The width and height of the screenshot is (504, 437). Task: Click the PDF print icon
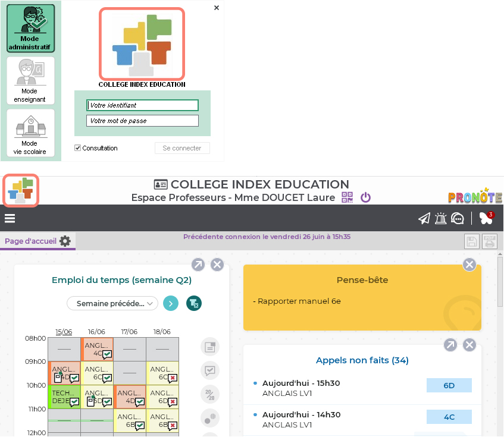[490, 241]
